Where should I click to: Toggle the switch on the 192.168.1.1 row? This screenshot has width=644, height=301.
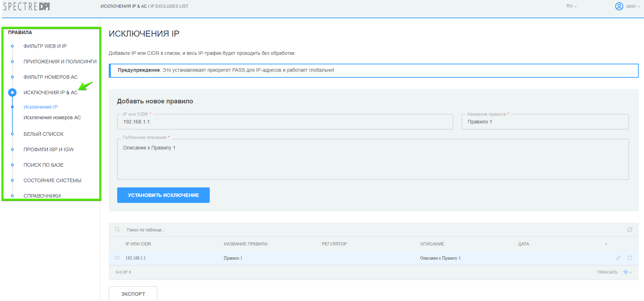point(117,258)
